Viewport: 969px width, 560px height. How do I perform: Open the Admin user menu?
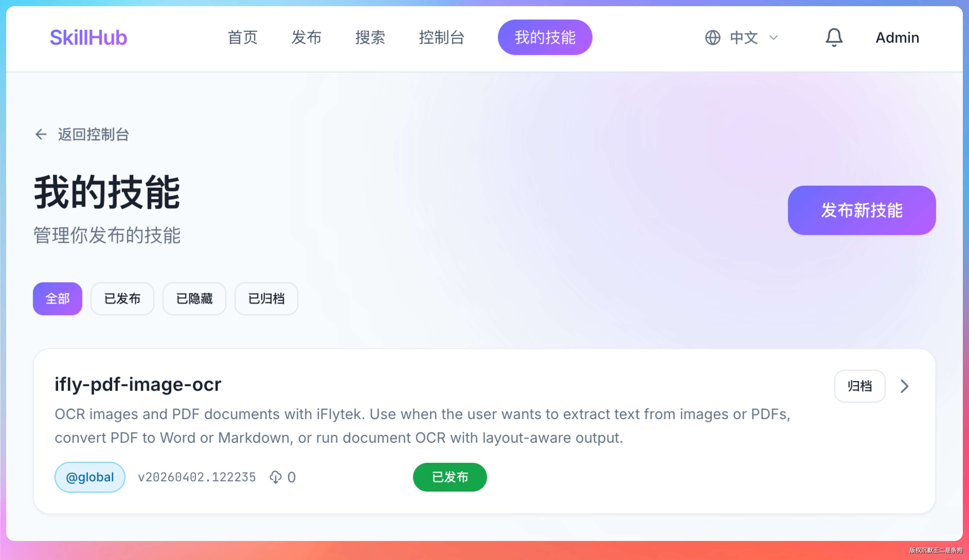coord(897,38)
